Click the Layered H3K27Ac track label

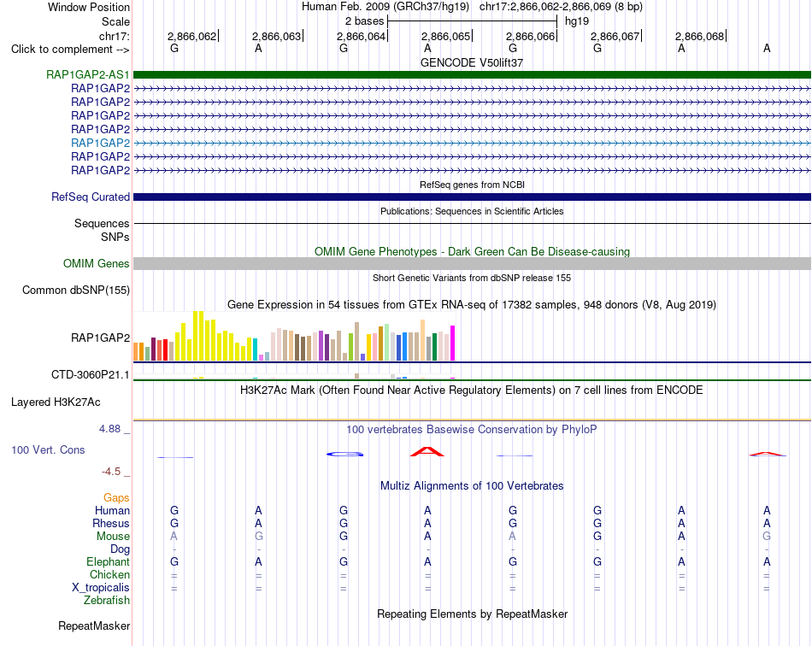pyautogui.click(x=56, y=402)
